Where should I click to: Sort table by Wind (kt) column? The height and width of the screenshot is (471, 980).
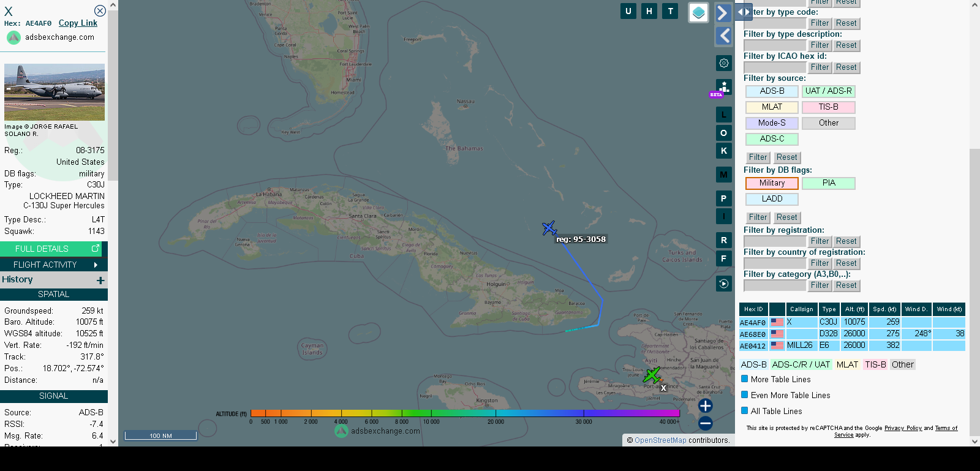pyautogui.click(x=949, y=309)
